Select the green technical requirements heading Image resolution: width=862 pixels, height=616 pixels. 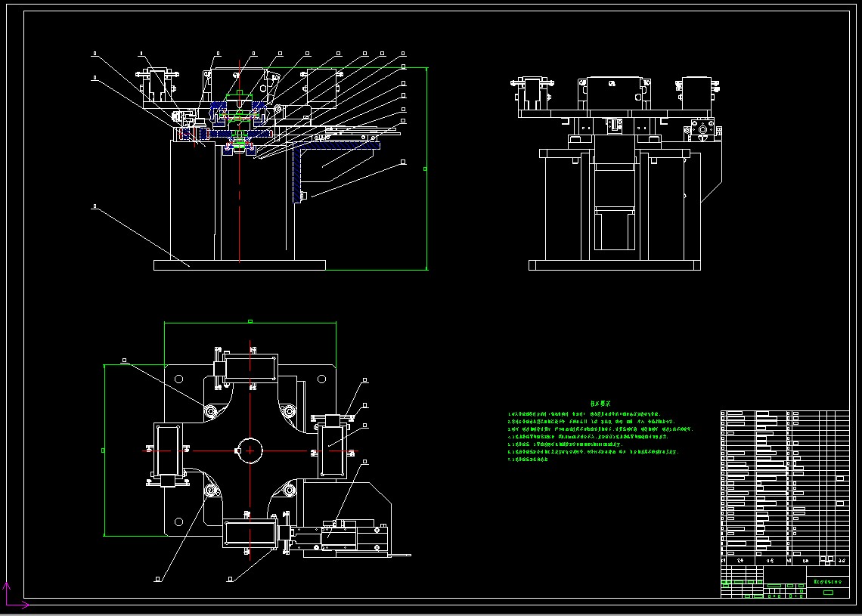[600, 404]
